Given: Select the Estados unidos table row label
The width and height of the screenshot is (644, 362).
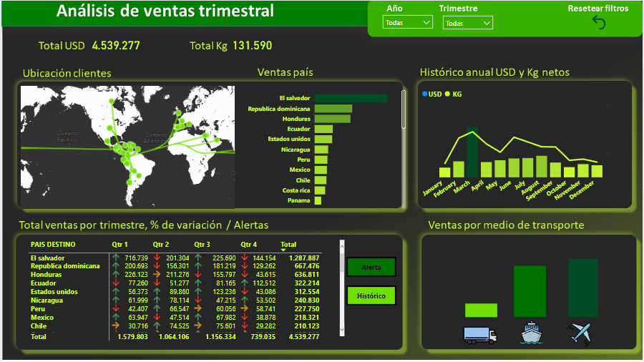Looking at the screenshot, I should tap(54, 292).
